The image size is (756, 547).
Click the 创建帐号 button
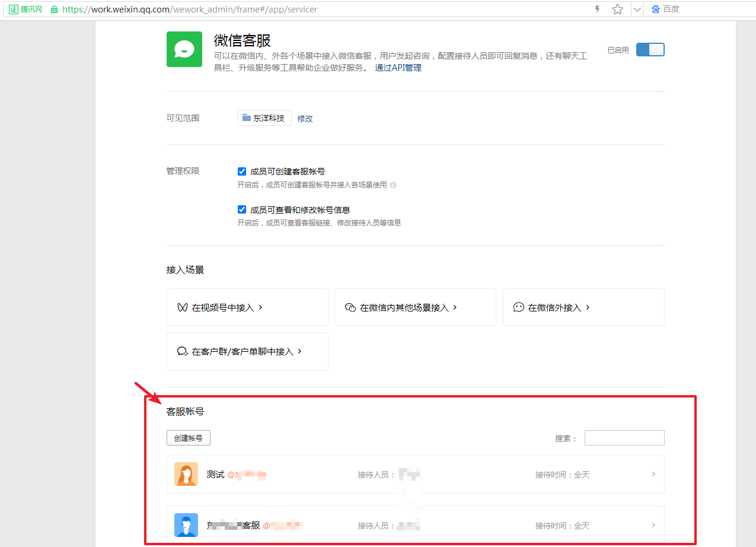pyautogui.click(x=189, y=438)
